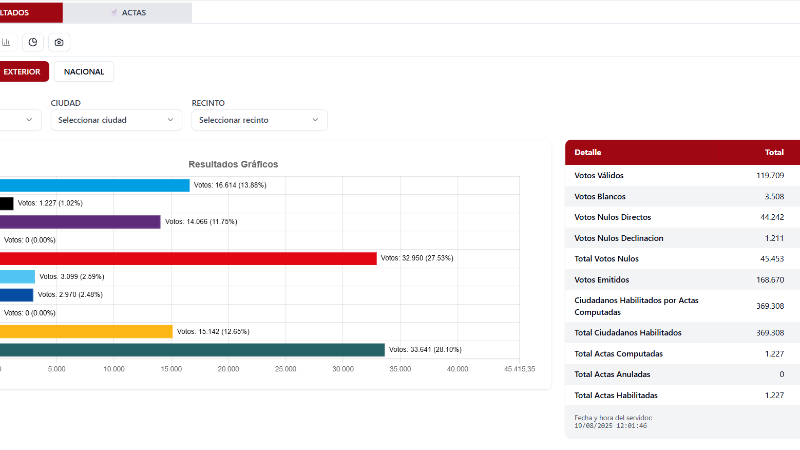Click the Resultados Gráficos chart title
Screen dimensions: 800x450
point(233,164)
